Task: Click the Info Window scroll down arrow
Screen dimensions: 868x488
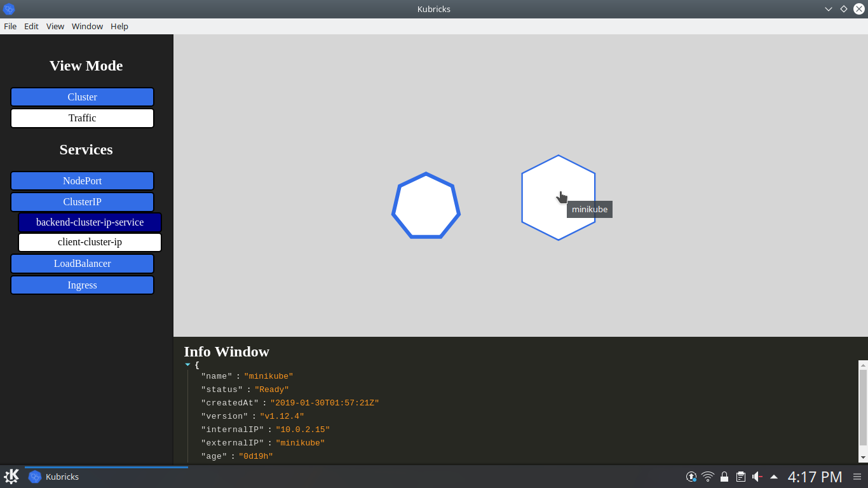Action: click(x=863, y=457)
